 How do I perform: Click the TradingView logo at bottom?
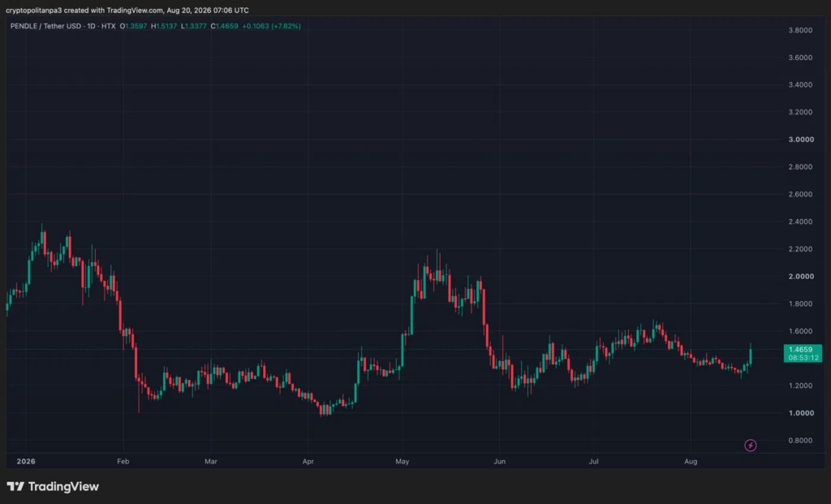click(53, 486)
